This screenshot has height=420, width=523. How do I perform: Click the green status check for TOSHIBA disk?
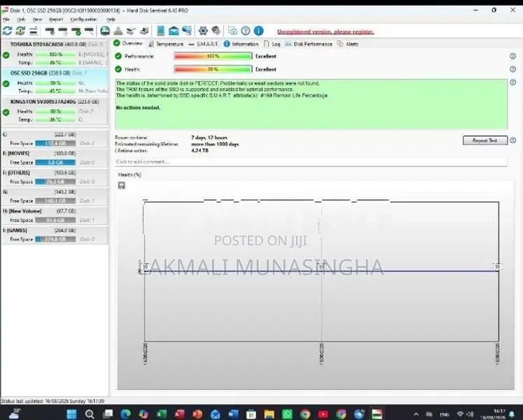coord(6,55)
